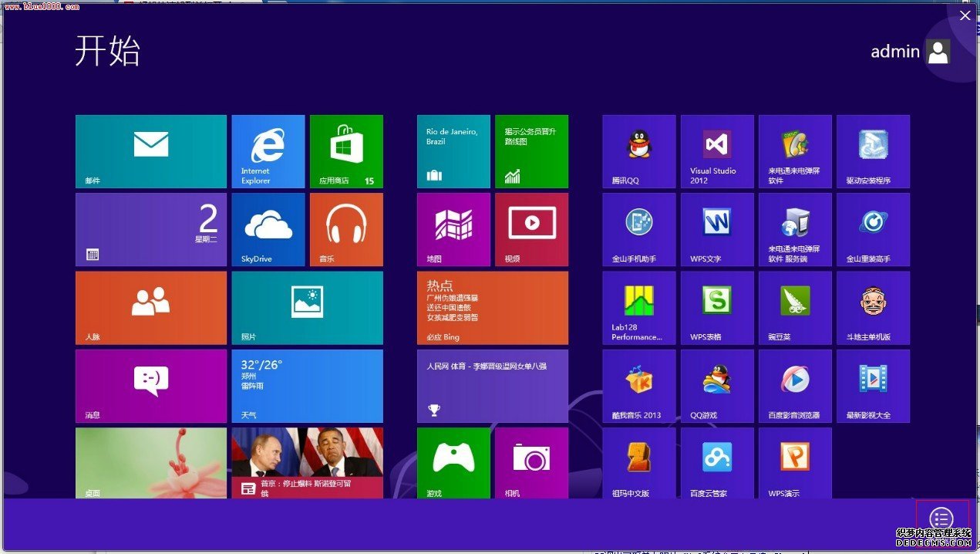Open the Messaging (消息) tile
The height and width of the screenshot is (554, 980).
pos(151,386)
